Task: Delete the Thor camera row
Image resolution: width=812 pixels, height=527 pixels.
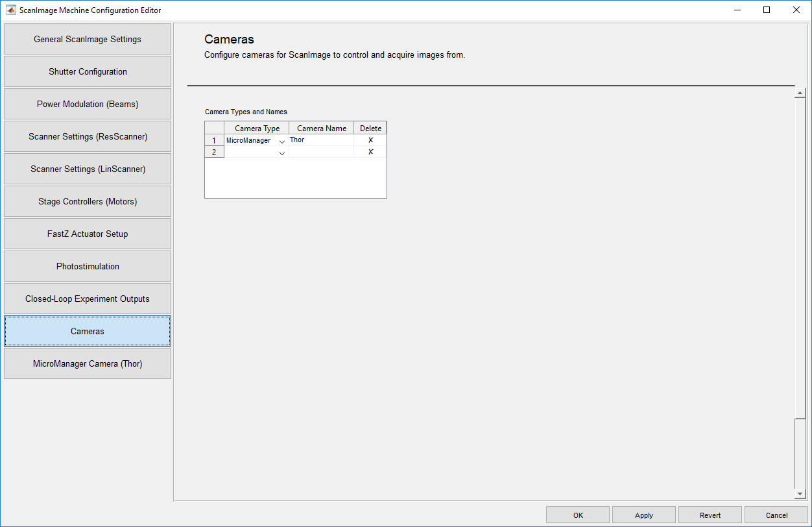Action: (x=370, y=140)
